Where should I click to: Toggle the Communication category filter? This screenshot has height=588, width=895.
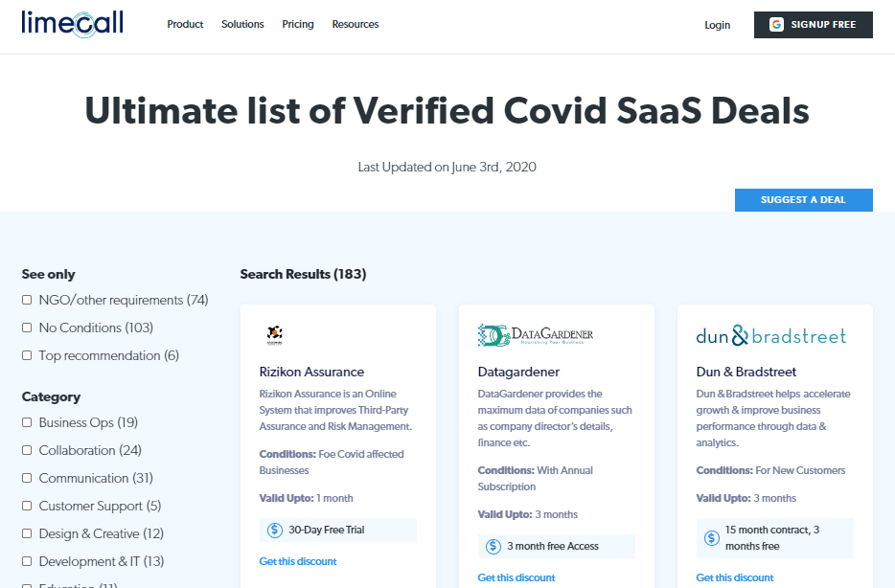coord(27,479)
